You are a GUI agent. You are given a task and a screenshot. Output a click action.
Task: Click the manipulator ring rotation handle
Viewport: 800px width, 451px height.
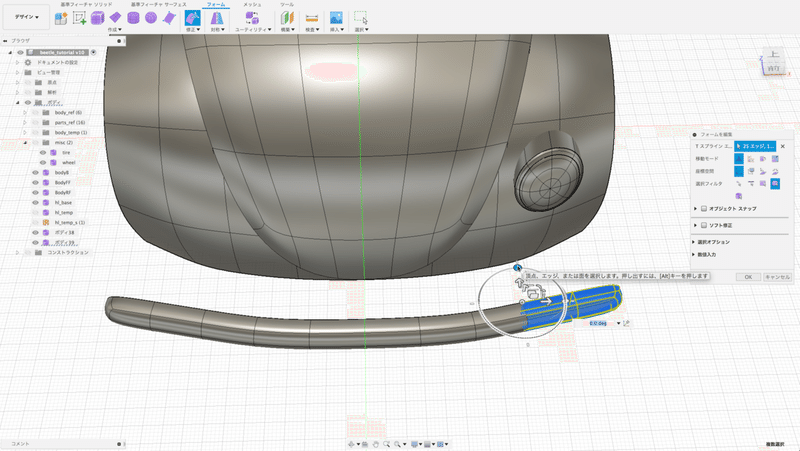click(517, 267)
